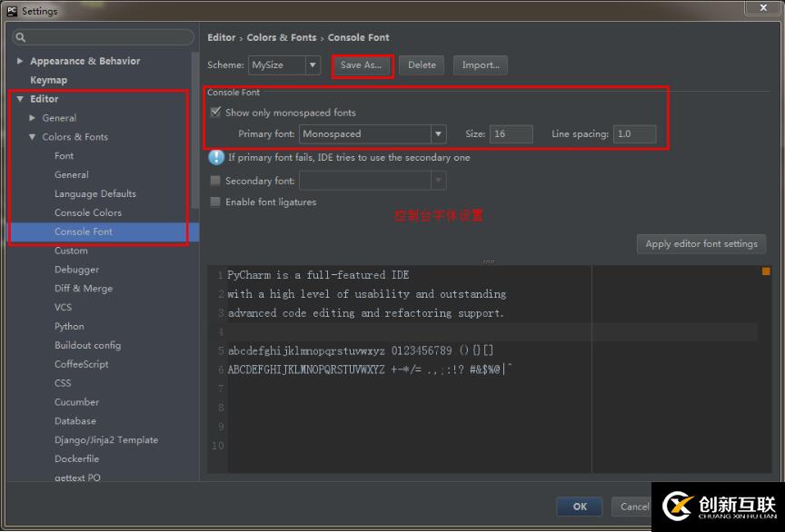Enable font ligatures checkbox
The width and height of the screenshot is (785, 532).
[x=216, y=202]
